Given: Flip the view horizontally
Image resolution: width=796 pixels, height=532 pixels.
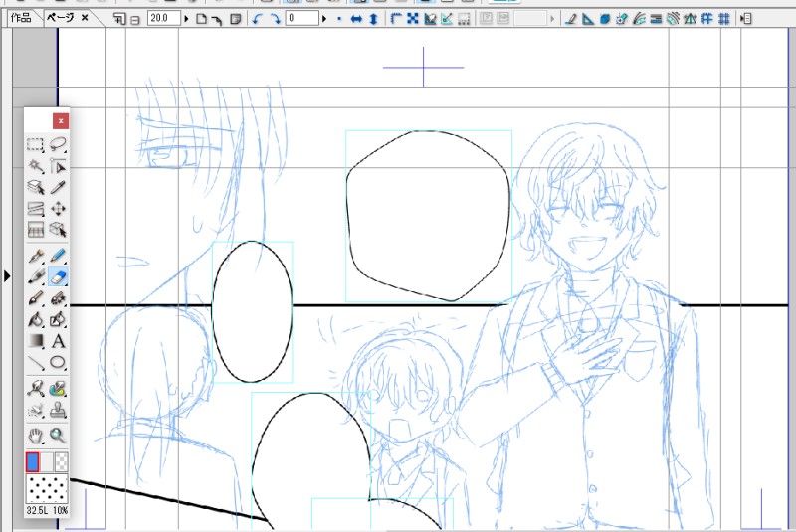Looking at the screenshot, I should point(356,19).
